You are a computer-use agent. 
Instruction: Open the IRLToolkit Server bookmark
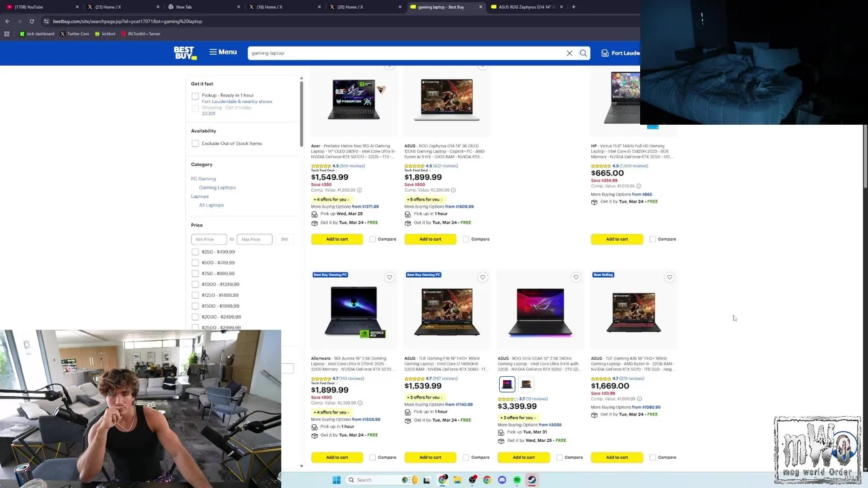tap(140, 34)
